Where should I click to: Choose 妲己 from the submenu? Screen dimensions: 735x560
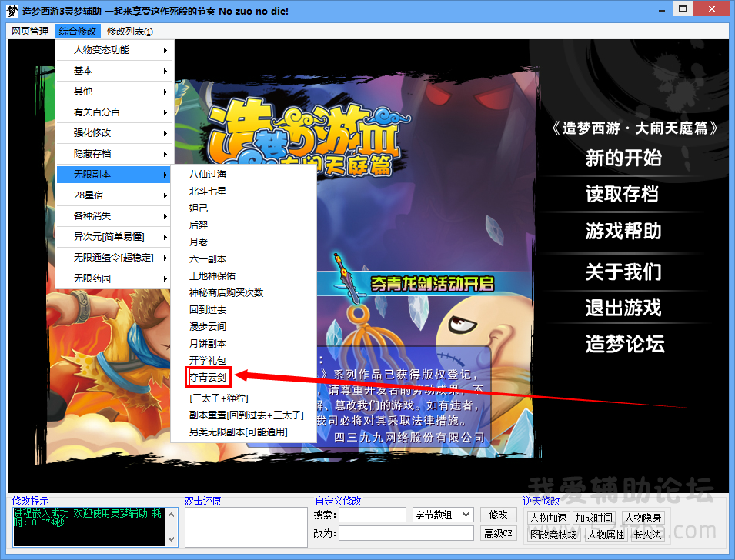[x=244, y=208]
